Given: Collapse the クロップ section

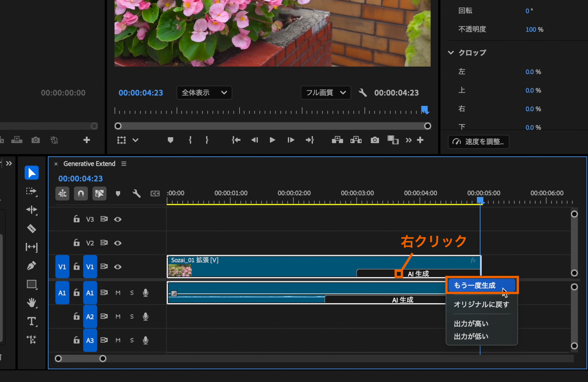Looking at the screenshot, I should tap(451, 53).
